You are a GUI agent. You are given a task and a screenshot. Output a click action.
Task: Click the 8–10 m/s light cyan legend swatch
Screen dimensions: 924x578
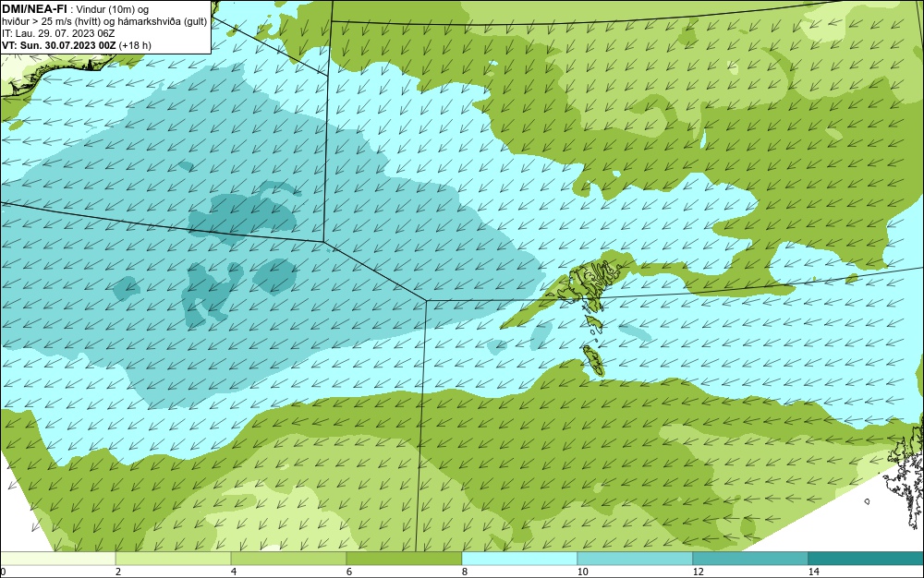click(519, 559)
